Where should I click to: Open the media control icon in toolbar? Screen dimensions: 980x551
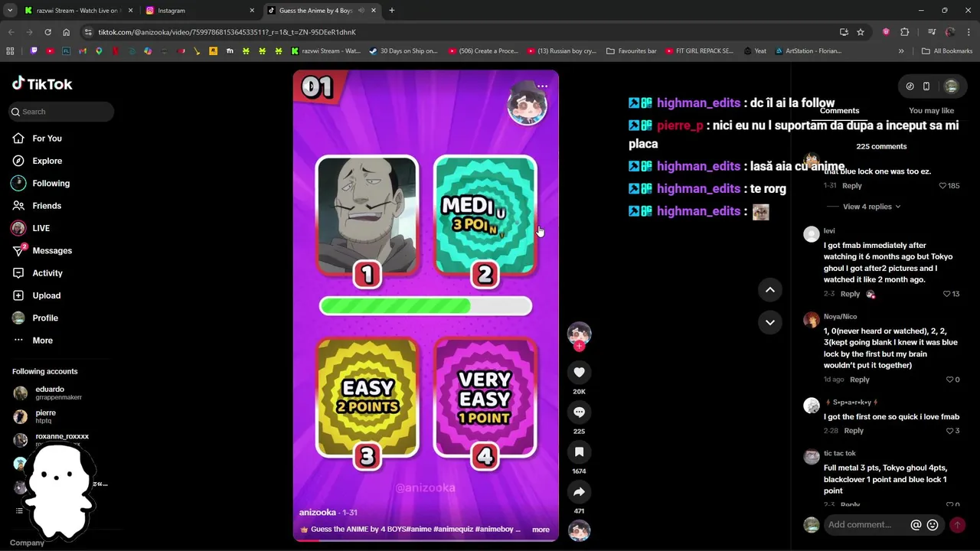click(932, 32)
